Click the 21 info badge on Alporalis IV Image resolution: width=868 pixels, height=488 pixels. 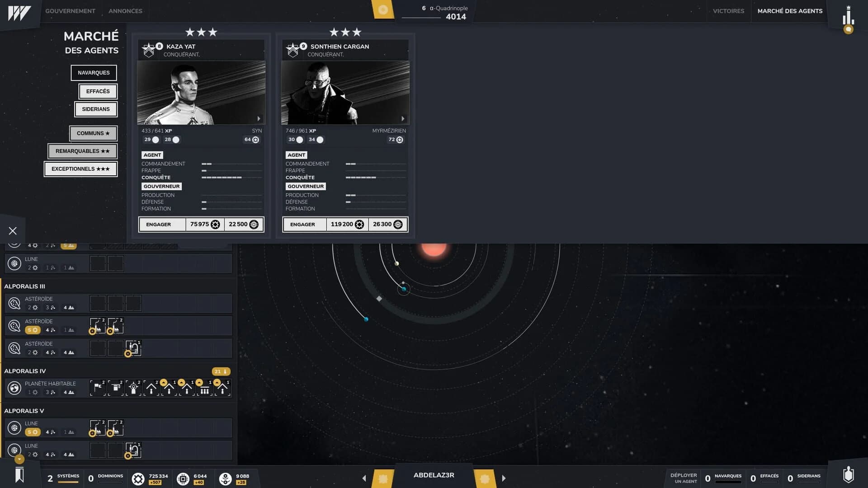pyautogui.click(x=220, y=371)
